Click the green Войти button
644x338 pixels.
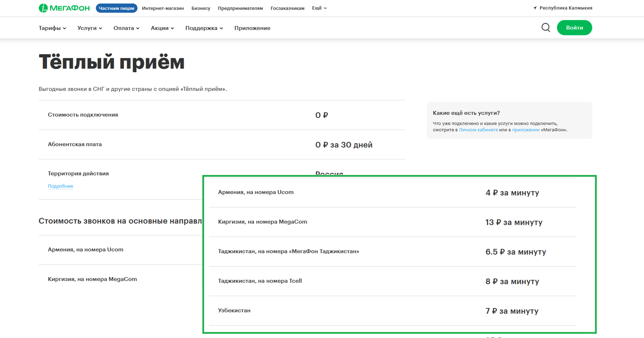[x=574, y=28]
